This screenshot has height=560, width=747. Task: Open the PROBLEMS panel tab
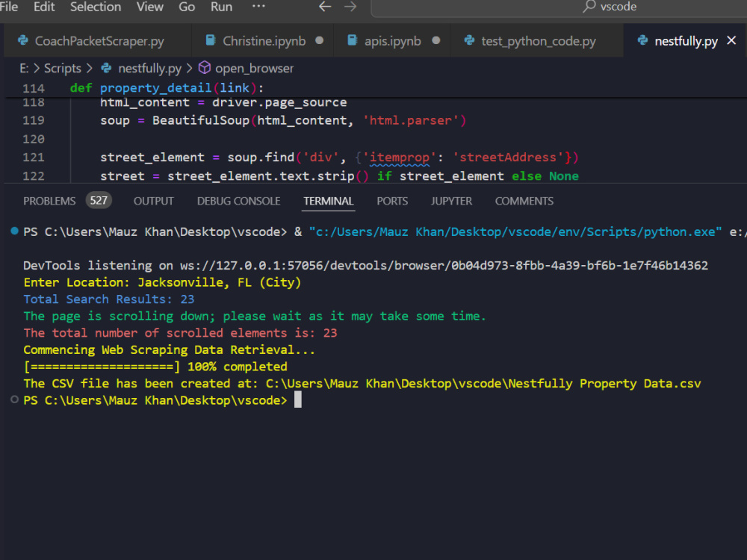click(x=49, y=201)
